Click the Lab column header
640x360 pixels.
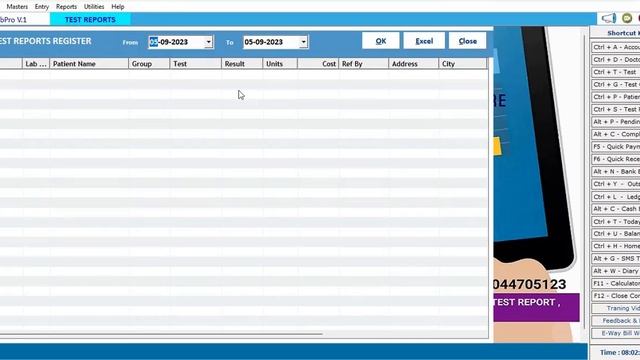36,64
